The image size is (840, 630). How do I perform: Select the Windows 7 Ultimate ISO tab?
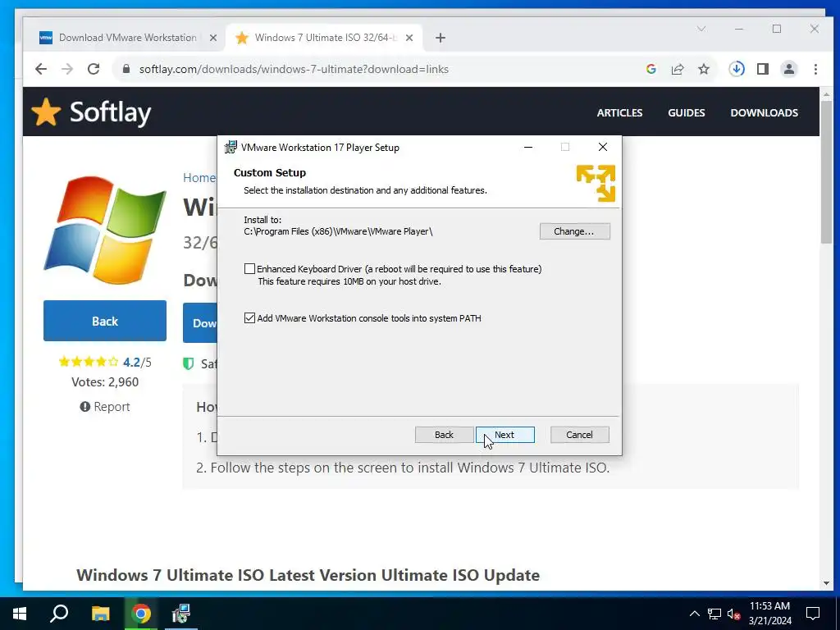click(325, 38)
